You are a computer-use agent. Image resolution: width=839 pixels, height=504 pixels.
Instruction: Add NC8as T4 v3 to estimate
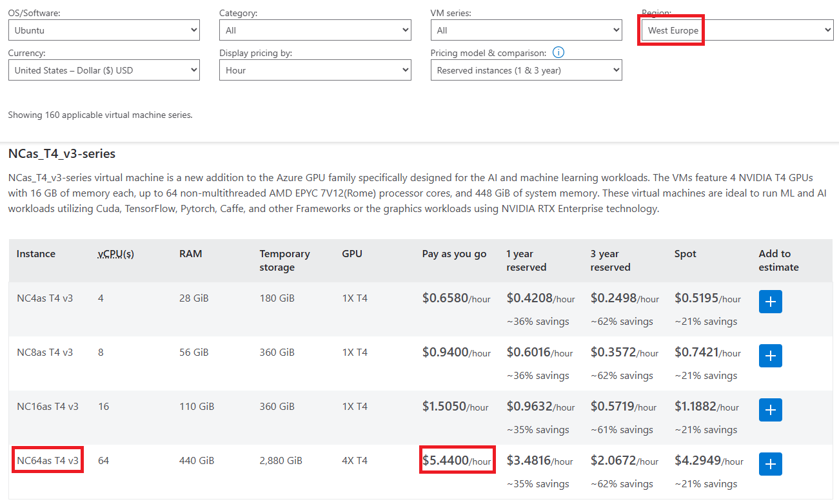click(771, 356)
